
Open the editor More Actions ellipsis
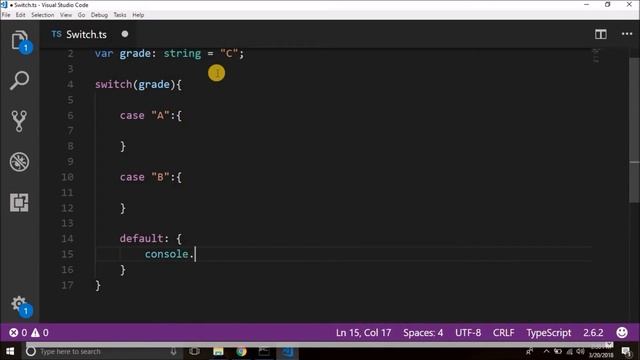coord(627,34)
